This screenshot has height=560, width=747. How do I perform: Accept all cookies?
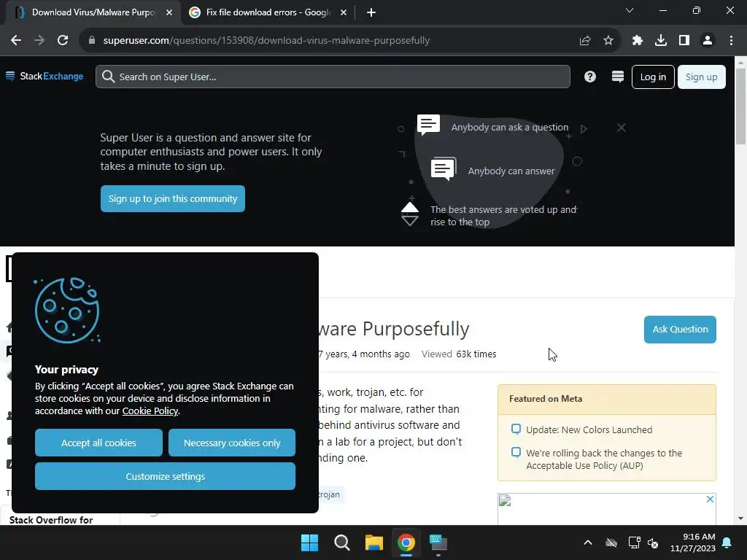[98, 443]
